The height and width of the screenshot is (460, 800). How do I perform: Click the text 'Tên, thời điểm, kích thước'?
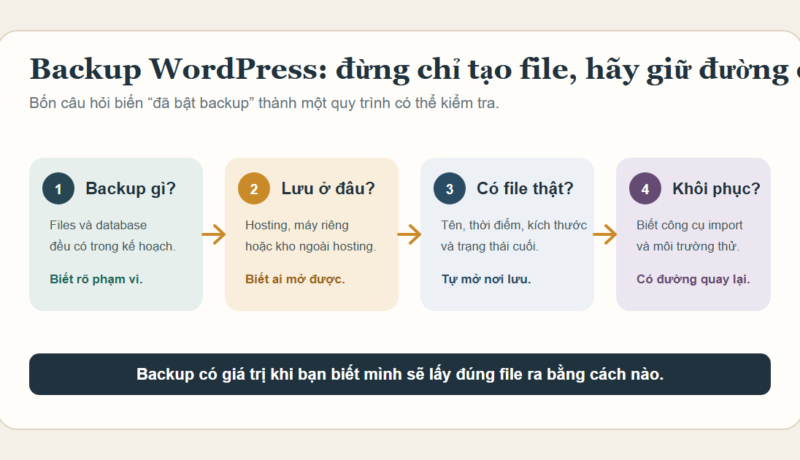[514, 225]
